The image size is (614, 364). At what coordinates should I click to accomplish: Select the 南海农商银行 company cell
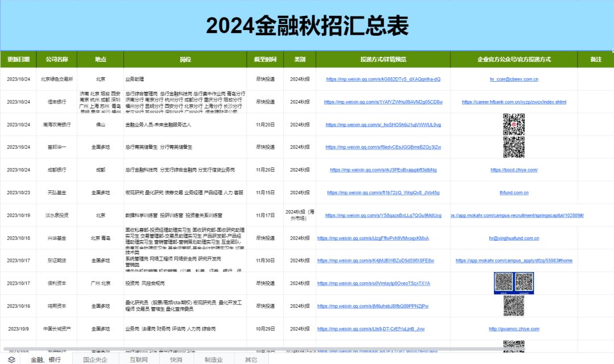(57, 124)
